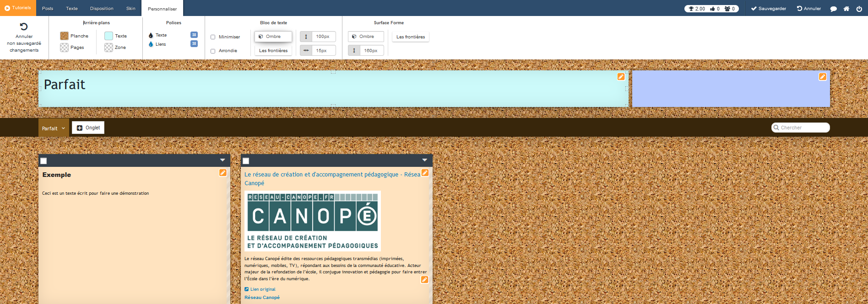
Task: Click the undo arrow above 'non sauvegardé changements'
Action: coord(24,27)
